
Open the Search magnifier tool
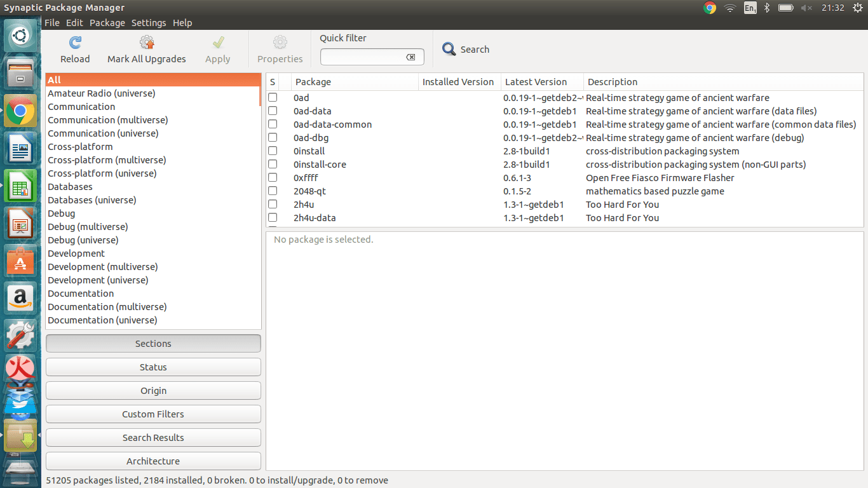449,50
